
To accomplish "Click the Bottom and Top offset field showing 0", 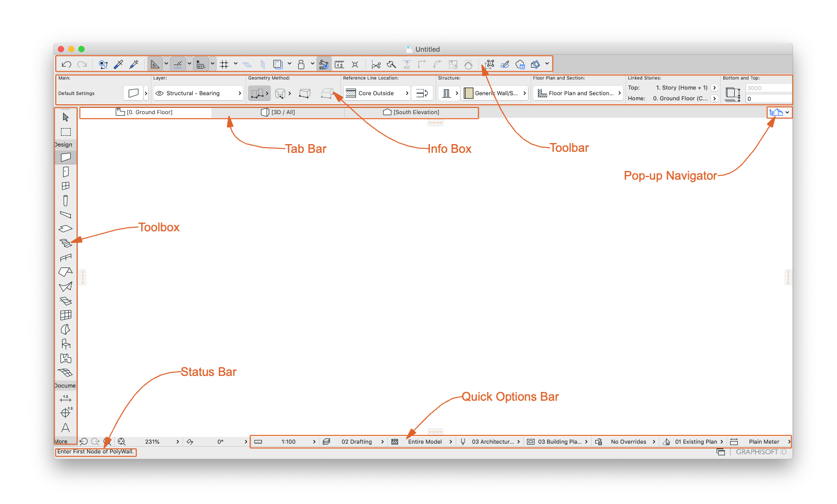I will pyautogui.click(x=768, y=99).
